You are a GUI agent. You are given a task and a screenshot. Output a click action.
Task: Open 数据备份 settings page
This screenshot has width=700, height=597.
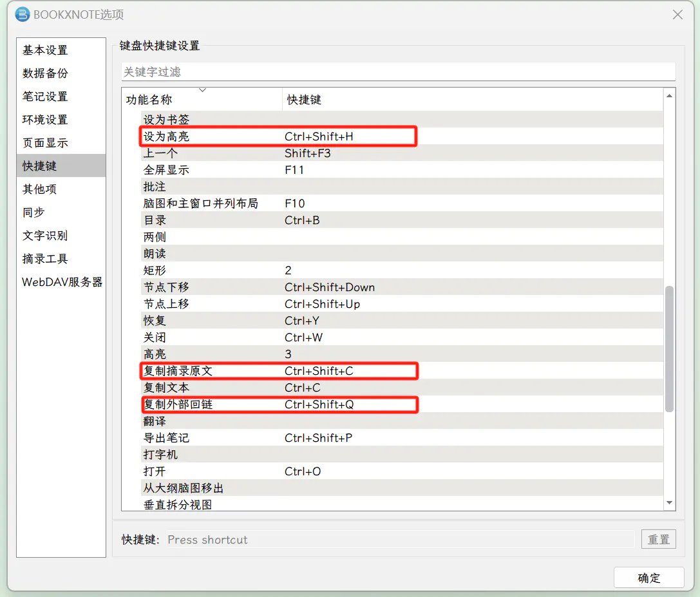click(61, 73)
